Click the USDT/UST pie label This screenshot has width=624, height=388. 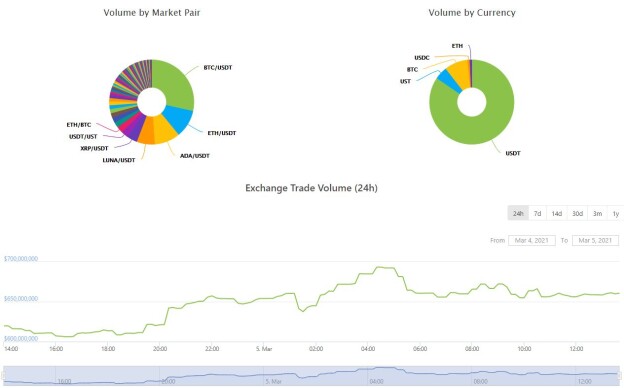[x=83, y=136]
